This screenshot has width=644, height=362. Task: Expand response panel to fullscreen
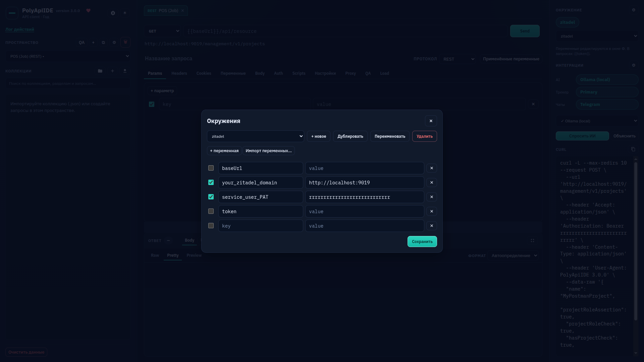(532, 240)
